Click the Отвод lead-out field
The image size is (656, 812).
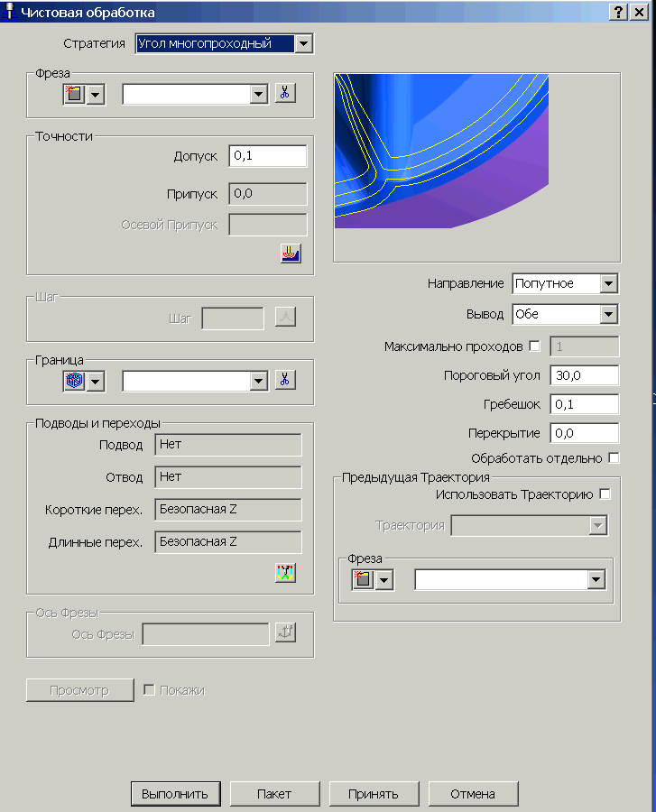click(x=227, y=477)
